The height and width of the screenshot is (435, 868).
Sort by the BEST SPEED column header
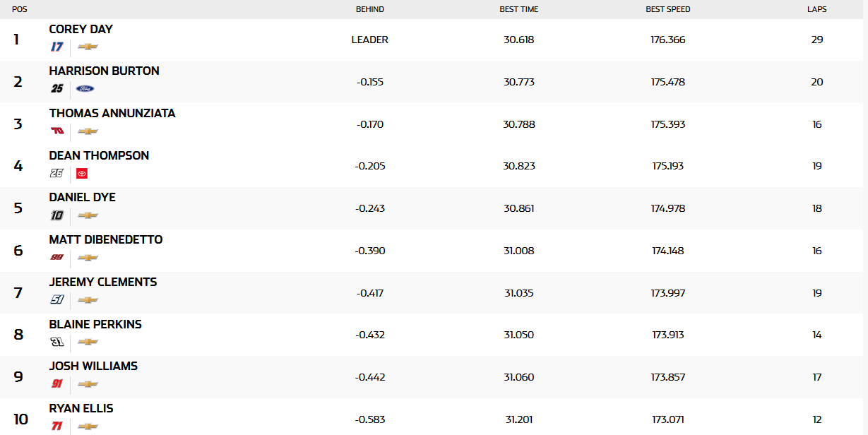(668, 9)
